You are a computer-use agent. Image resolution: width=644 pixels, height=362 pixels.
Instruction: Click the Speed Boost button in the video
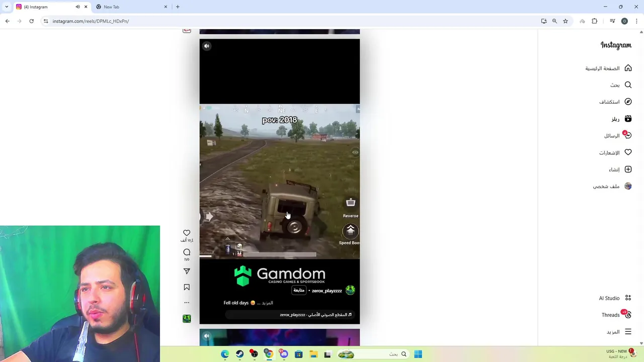tap(350, 235)
